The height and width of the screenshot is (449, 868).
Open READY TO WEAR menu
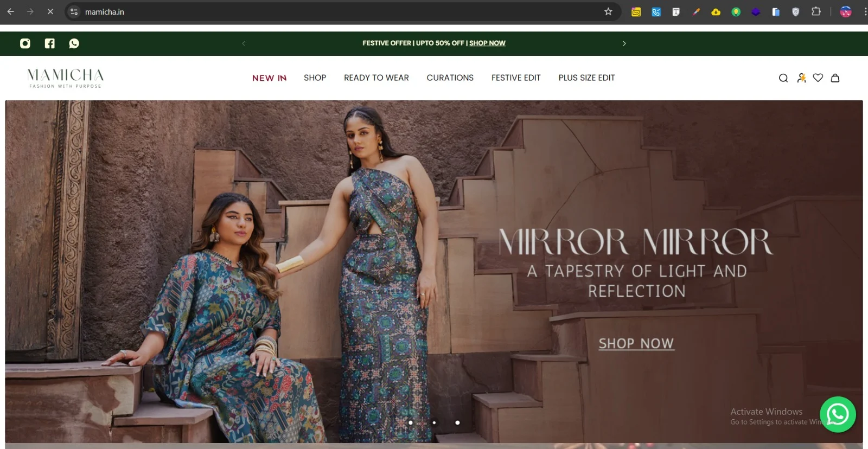[376, 78]
